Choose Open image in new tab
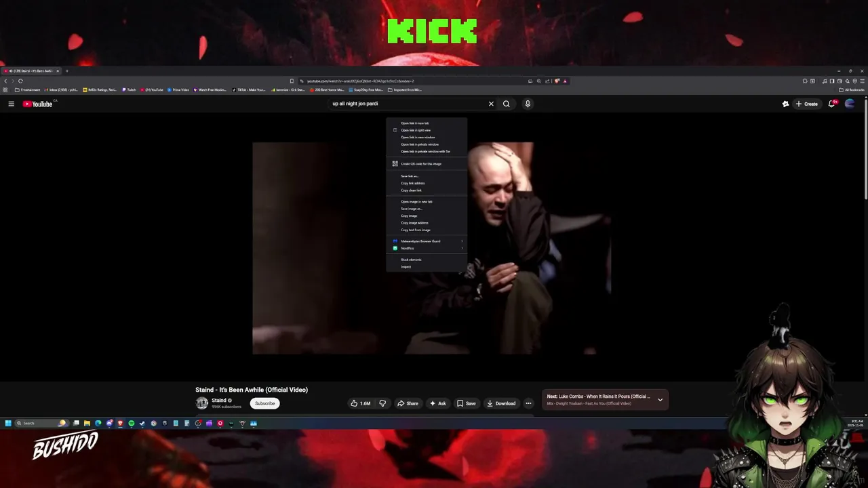 (427, 202)
